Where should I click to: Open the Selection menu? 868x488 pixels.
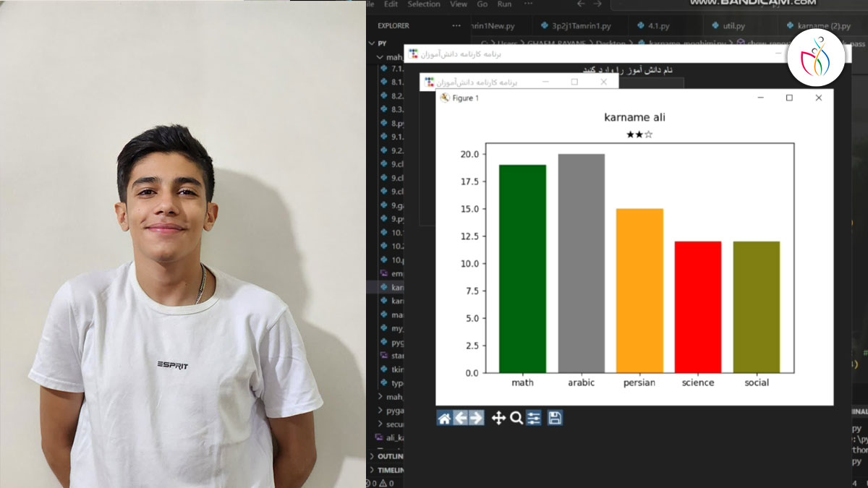click(423, 4)
